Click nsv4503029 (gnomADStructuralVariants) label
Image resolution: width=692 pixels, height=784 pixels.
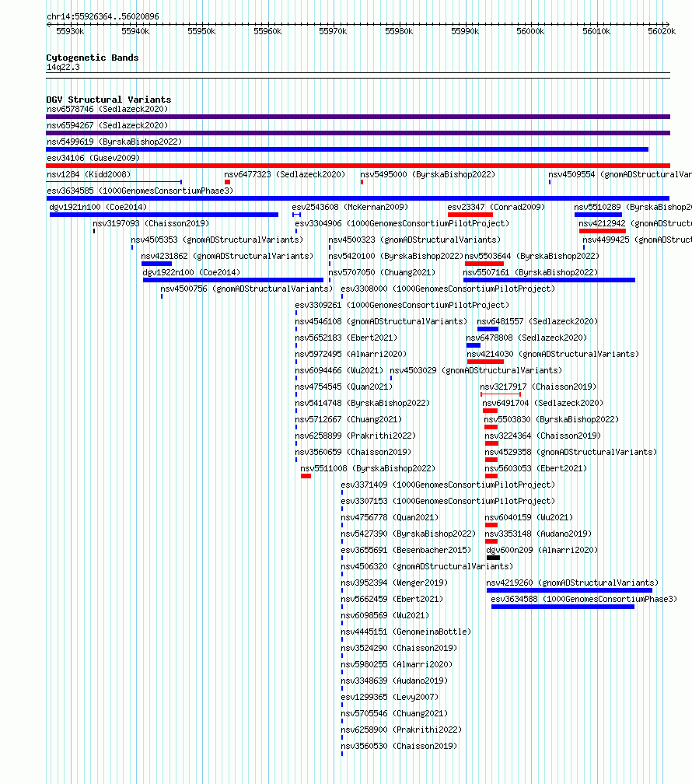pyautogui.click(x=476, y=370)
